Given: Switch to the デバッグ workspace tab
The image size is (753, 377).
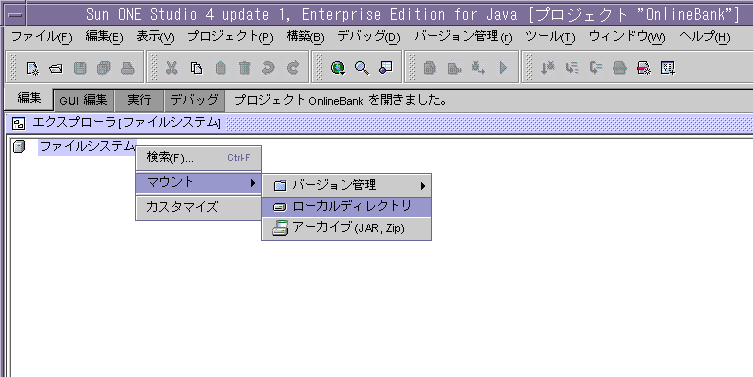Looking at the screenshot, I should (x=194, y=100).
